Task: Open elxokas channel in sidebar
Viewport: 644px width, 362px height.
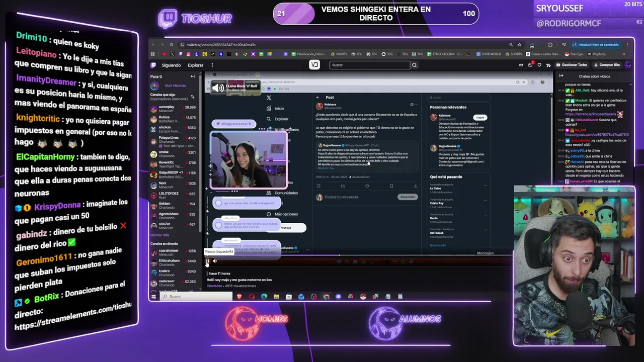Action: pyautogui.click(x=174, y=129)
